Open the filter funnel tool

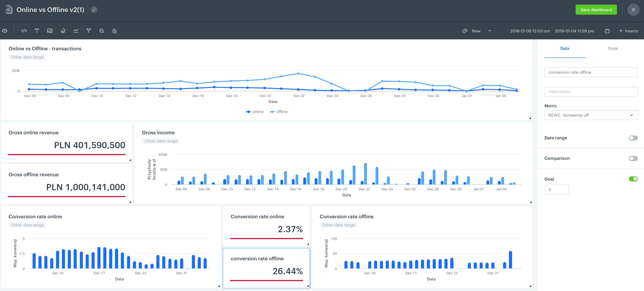(89, 31)
